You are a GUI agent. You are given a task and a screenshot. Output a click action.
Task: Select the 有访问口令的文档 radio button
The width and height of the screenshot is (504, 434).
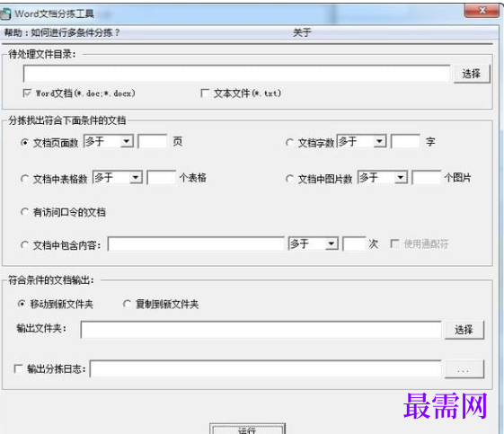[24, 212]
